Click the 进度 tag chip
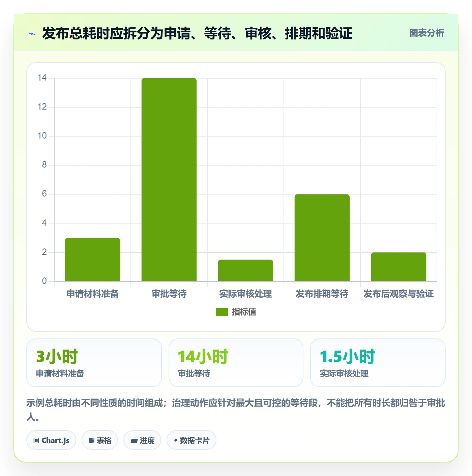Screen dimensions: 472x476 [x=142, y=440]
